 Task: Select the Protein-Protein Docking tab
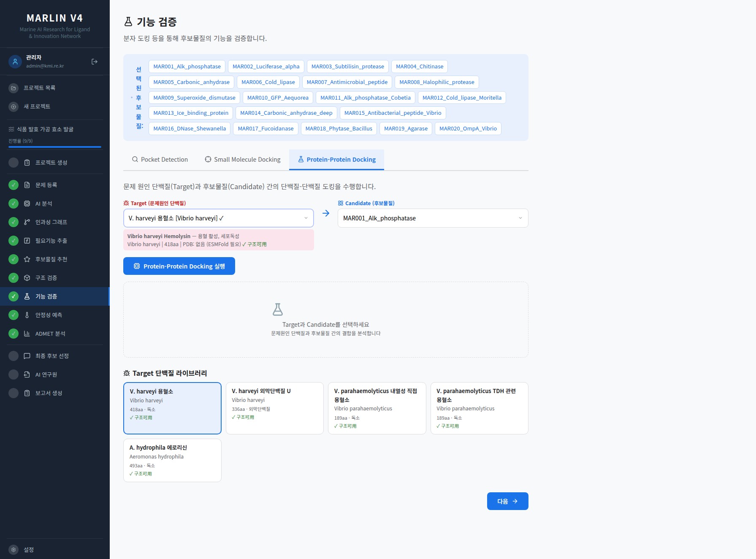tap(336, 160)
